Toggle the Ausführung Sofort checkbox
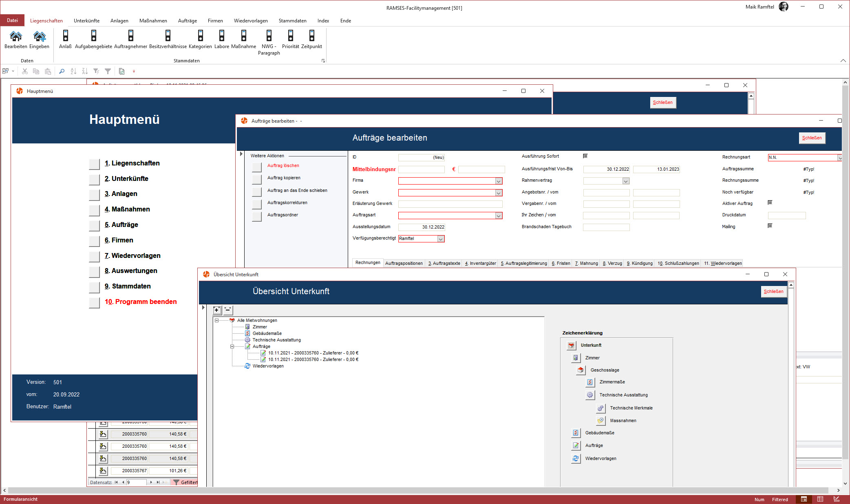Screen dimensions: 850x504 tap(585, 156)
